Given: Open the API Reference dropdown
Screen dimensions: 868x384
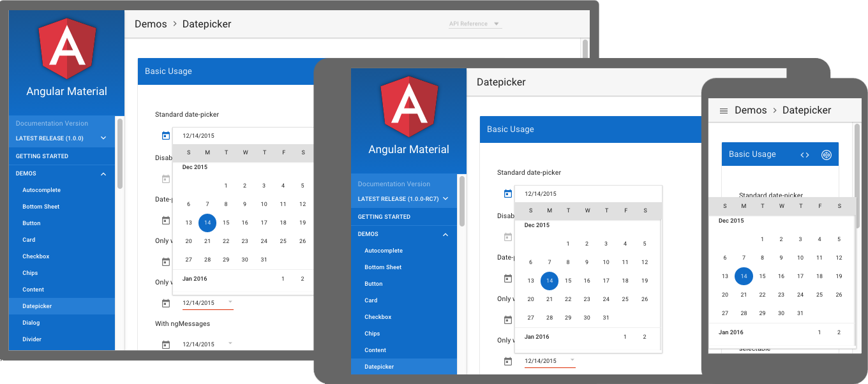Looking at the screenshot, I should coord(475,24).
